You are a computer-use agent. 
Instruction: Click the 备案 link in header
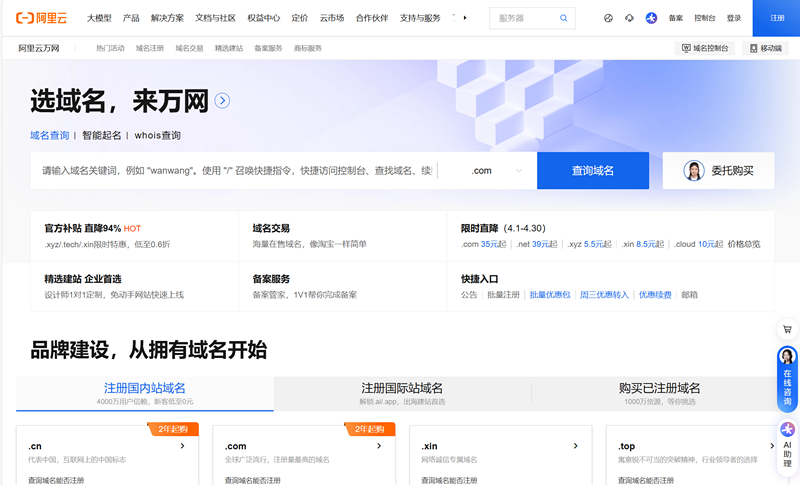tap(676, 18)
